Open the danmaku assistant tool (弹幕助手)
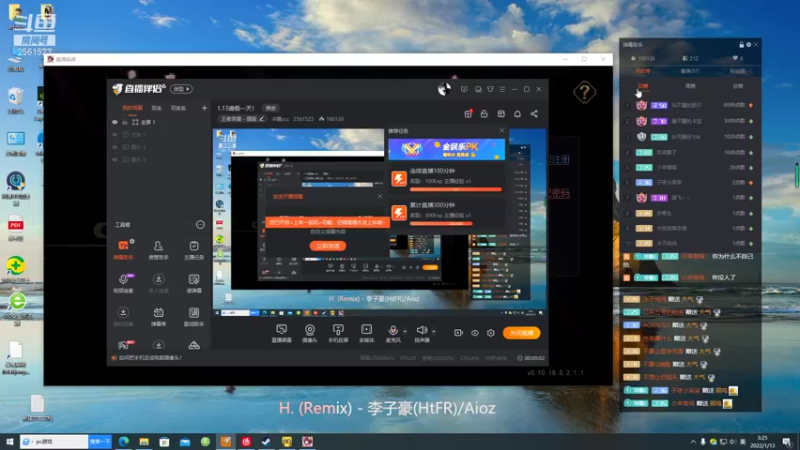This screenshot has height=450, width=800. pos(123,249)
